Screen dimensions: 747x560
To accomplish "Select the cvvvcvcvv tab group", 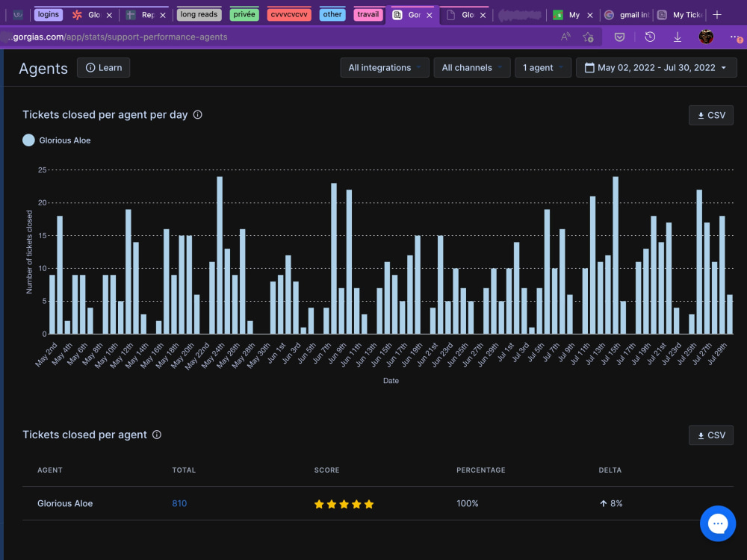I will tap(288, 14).
